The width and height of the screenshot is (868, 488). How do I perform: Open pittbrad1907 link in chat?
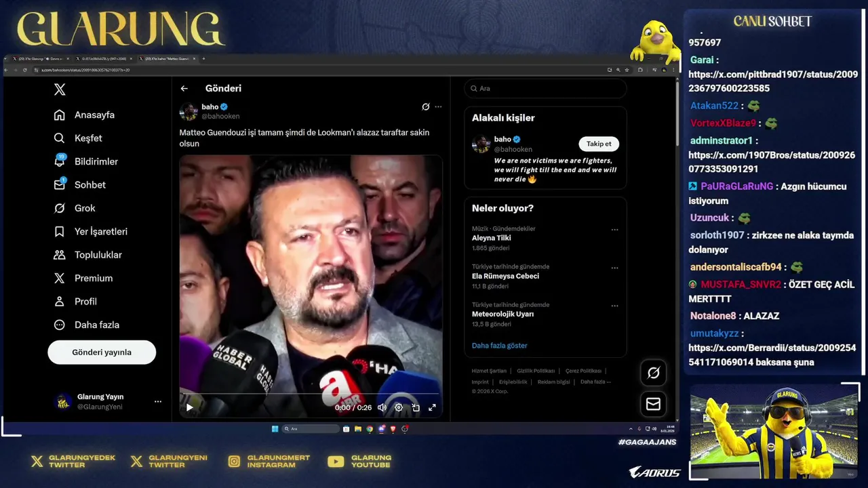773,81
